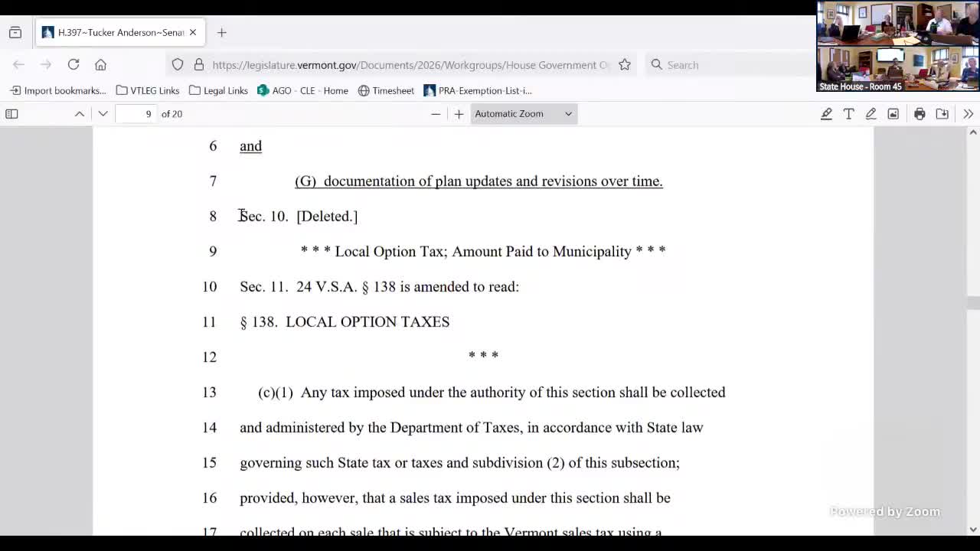The height and width of the screenshot is (551, 980).
Task: Open the Legal Links bookmark folder
Action: [x=218, y=90]
